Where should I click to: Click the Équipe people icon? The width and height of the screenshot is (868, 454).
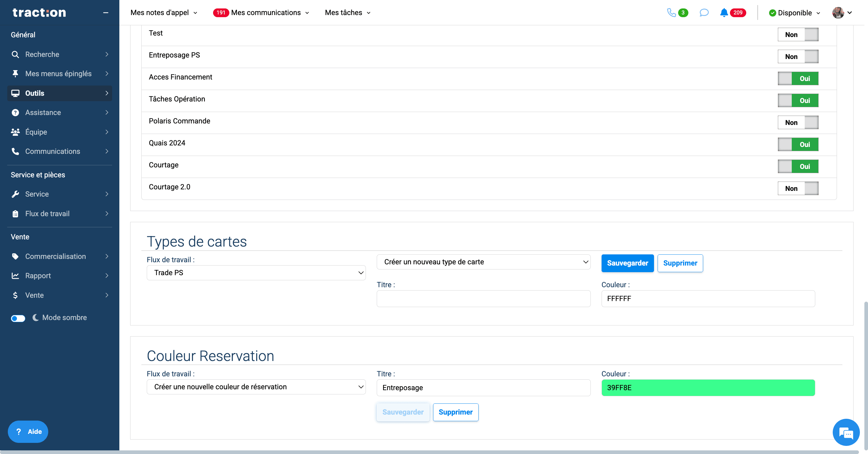15,132
